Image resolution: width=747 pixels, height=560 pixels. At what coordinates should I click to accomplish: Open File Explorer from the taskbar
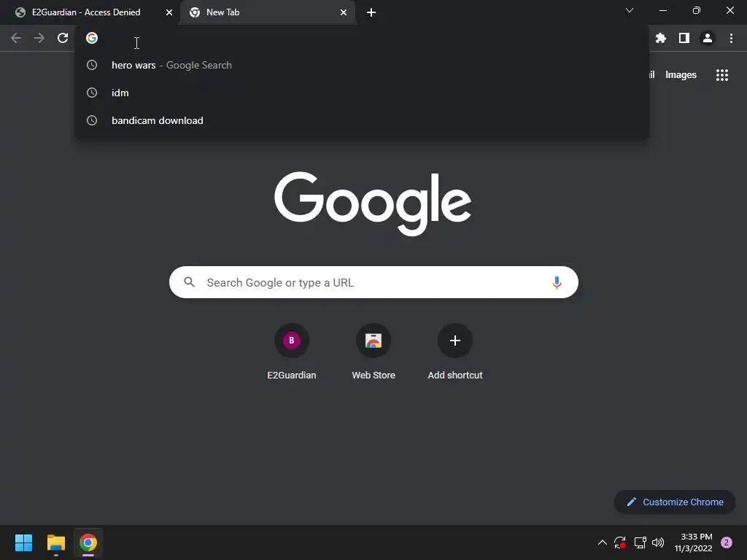(x=55, y=542)
